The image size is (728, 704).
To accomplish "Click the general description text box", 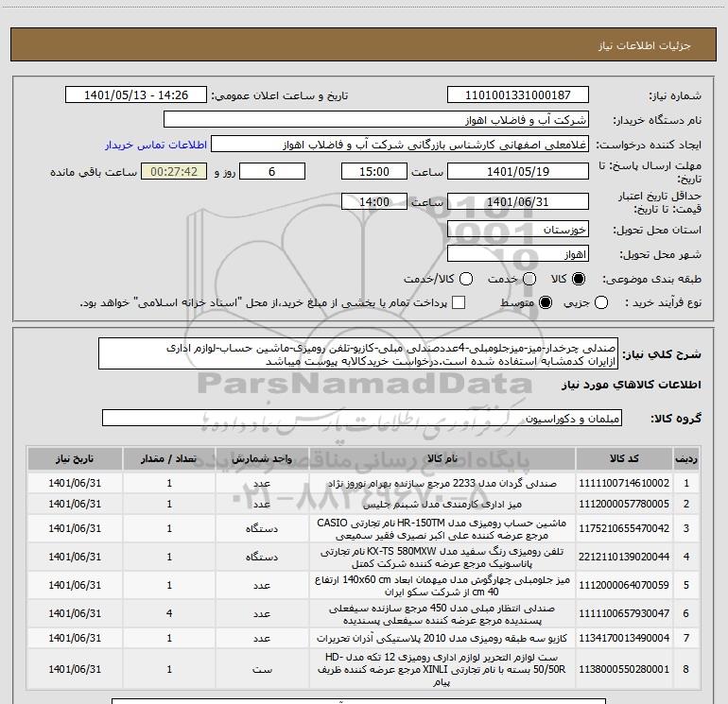I will tap(358, 353).
